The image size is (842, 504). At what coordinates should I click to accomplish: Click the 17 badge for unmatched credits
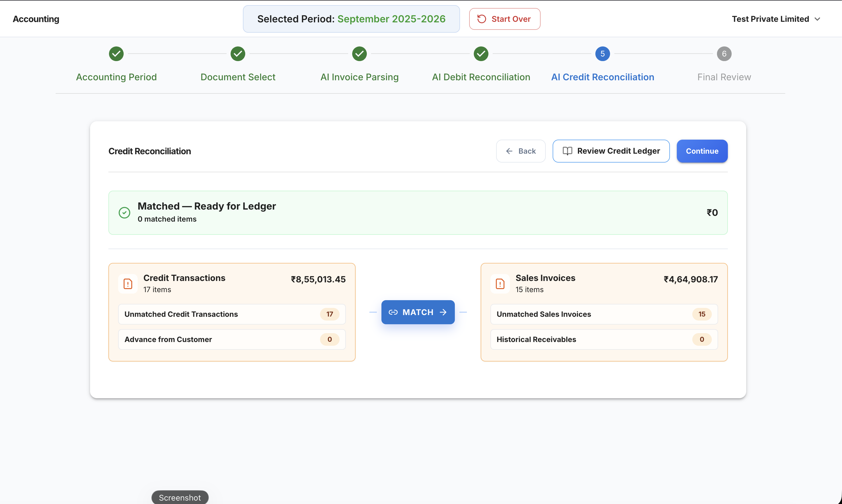coord(330,314)
